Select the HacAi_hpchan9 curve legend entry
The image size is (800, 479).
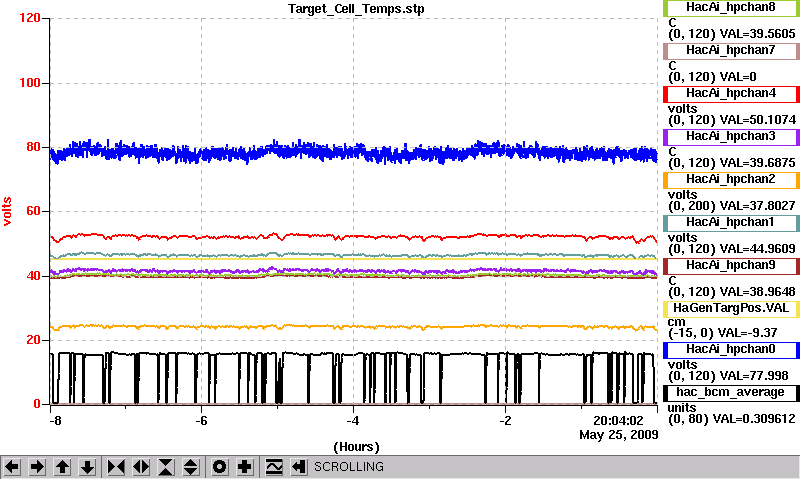[x=731, y=265]
